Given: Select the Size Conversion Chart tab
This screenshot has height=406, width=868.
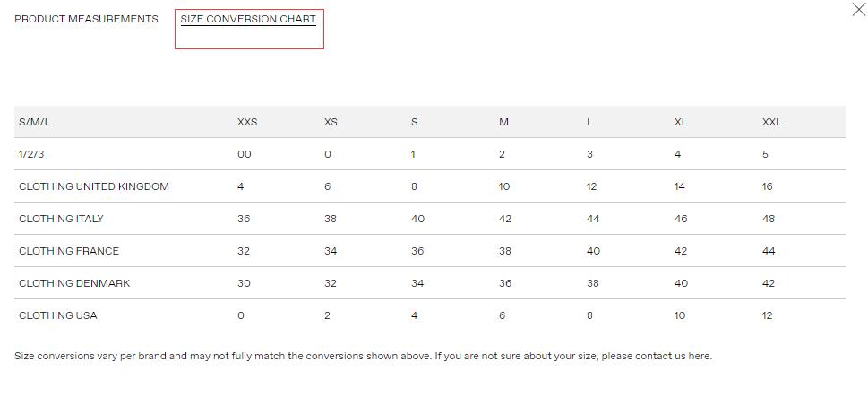Looking at the screenshot, I should [x=248, y=19].
